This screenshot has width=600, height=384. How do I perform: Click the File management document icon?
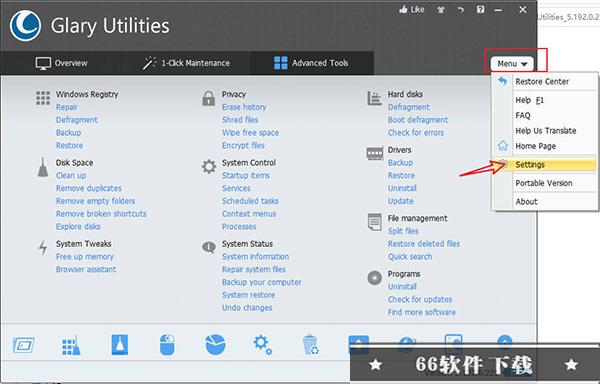[374, 222]
